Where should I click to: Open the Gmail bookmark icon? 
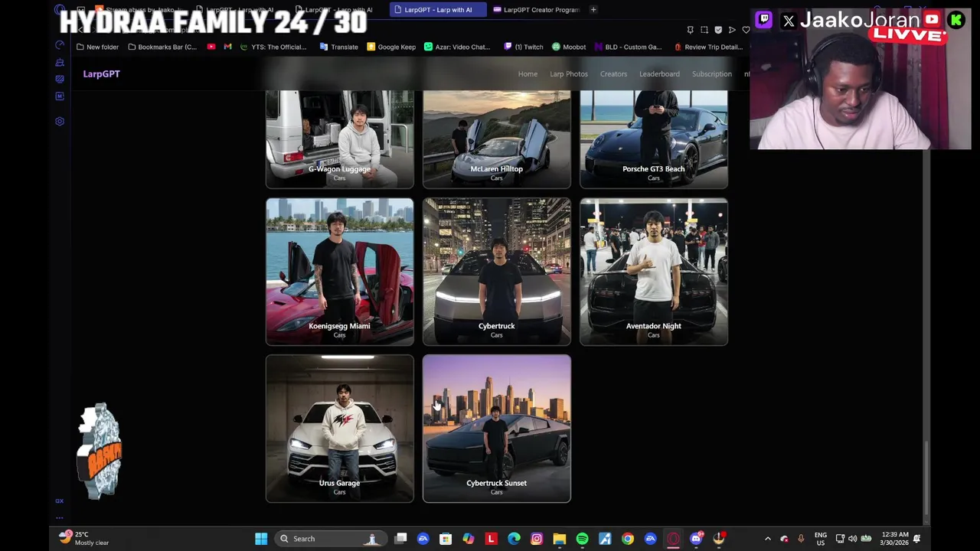point(227,47)
